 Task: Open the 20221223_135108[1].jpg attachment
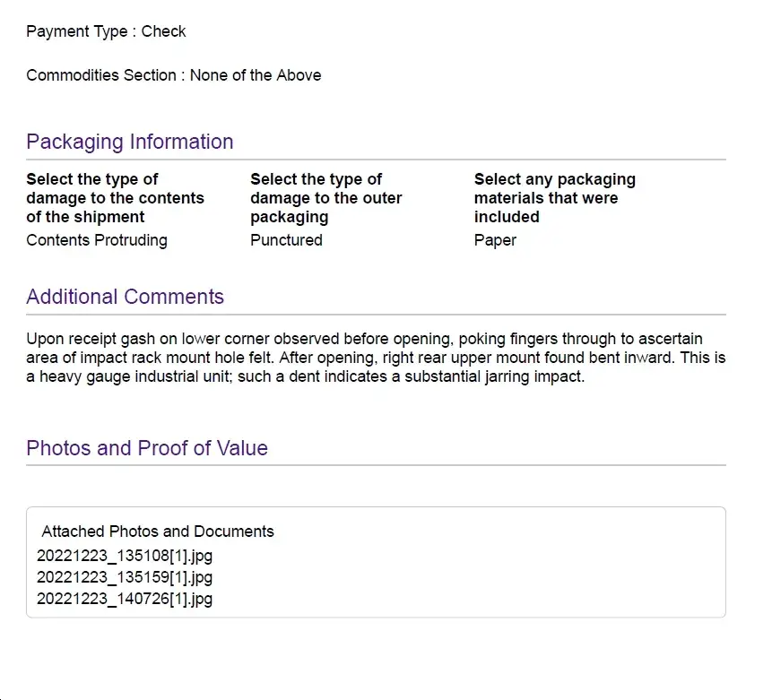tap(125, 556)
